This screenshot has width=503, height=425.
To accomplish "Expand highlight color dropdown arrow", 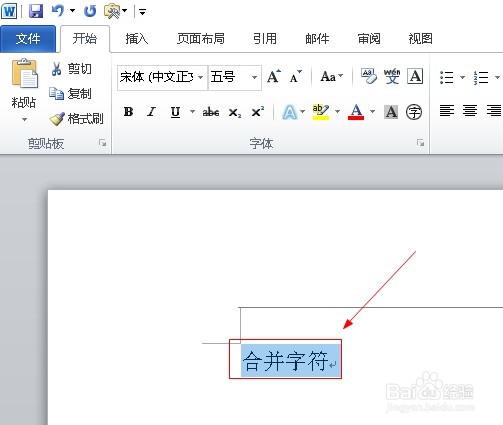I will pos(337,111).
